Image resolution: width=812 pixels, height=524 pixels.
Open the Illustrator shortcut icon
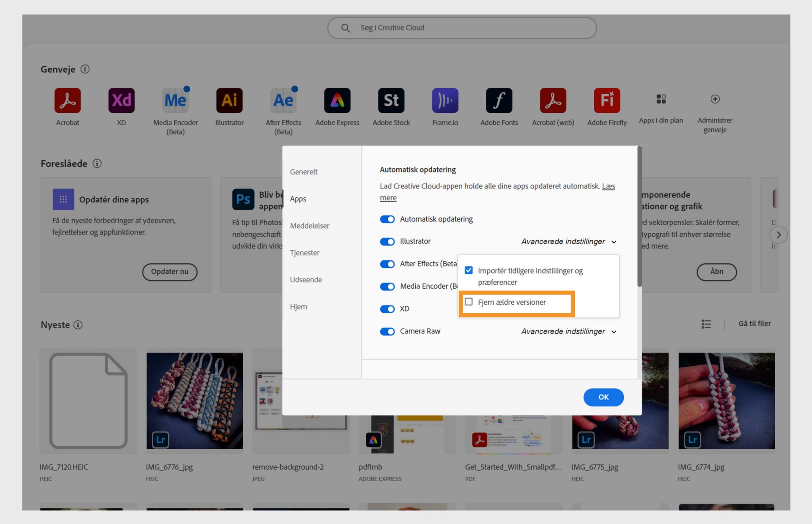[229, 101]
